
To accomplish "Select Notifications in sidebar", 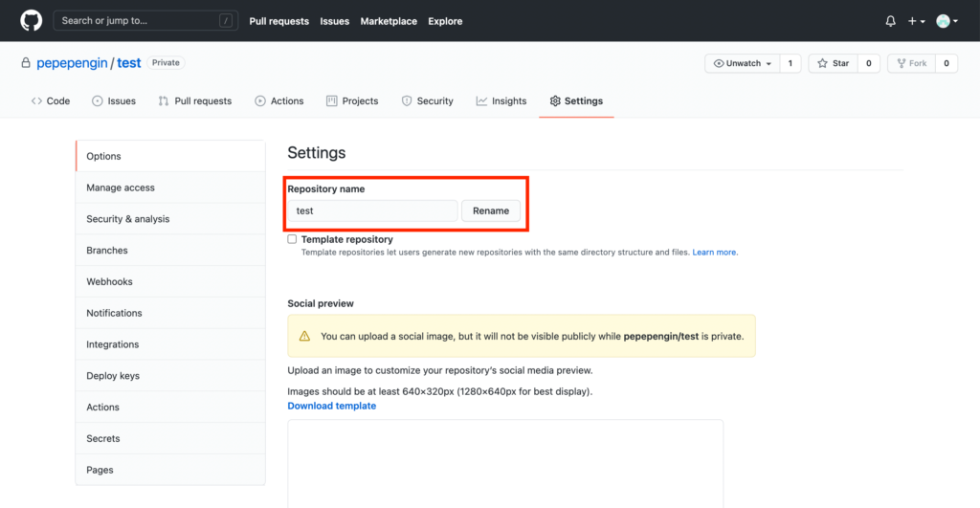I will (x=170, y=313).
